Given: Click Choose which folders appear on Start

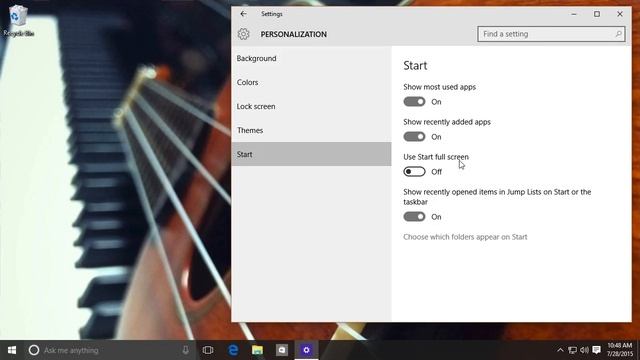Looking at the screenshot, I should (465, 237).
